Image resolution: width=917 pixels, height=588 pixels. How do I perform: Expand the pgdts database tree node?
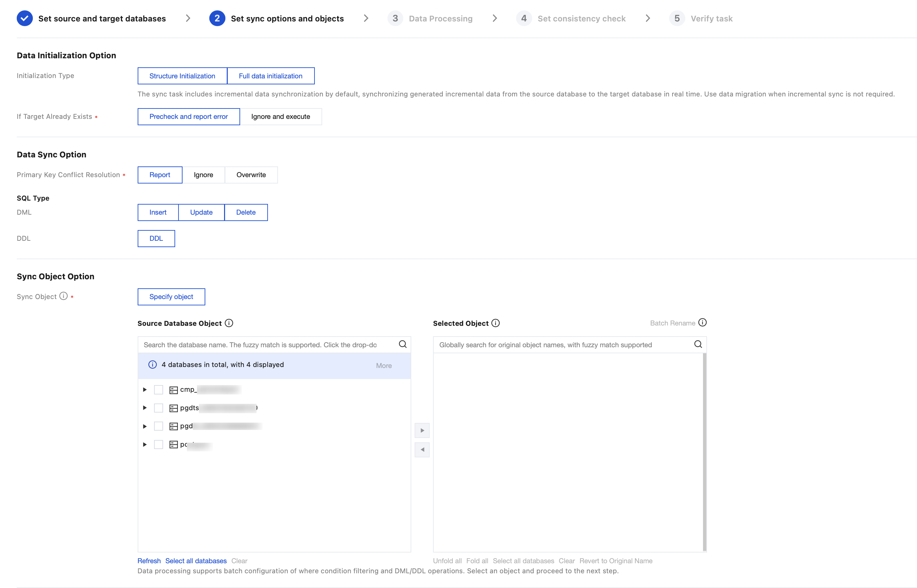[145, 408]
